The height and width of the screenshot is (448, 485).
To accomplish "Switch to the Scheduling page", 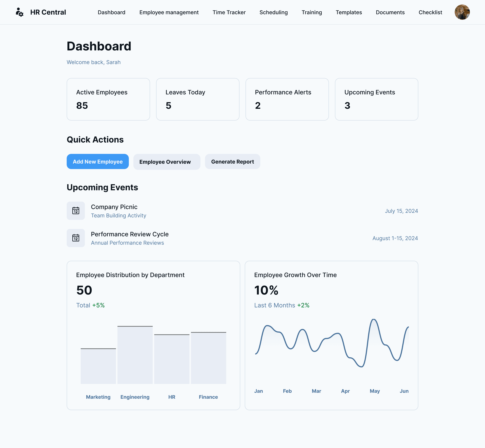I will [x=273, y=12].
